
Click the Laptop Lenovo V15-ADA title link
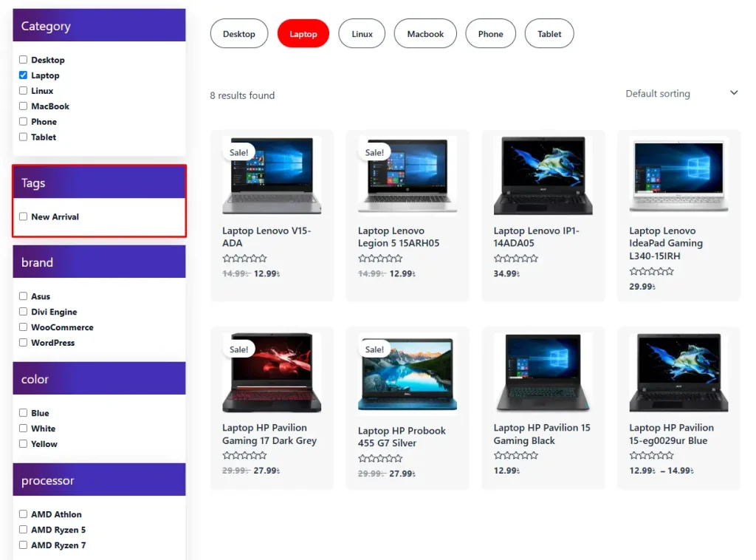click(x=267, y=237)
